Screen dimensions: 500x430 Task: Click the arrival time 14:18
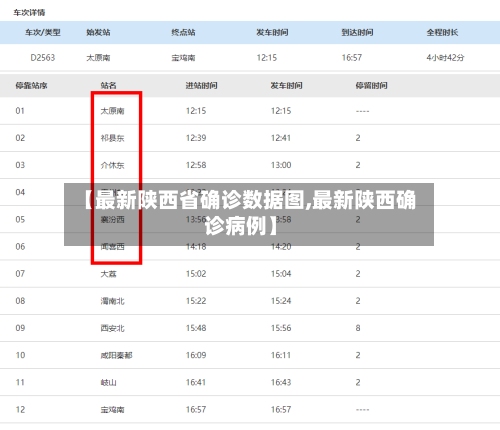click(x=196, y=247)
